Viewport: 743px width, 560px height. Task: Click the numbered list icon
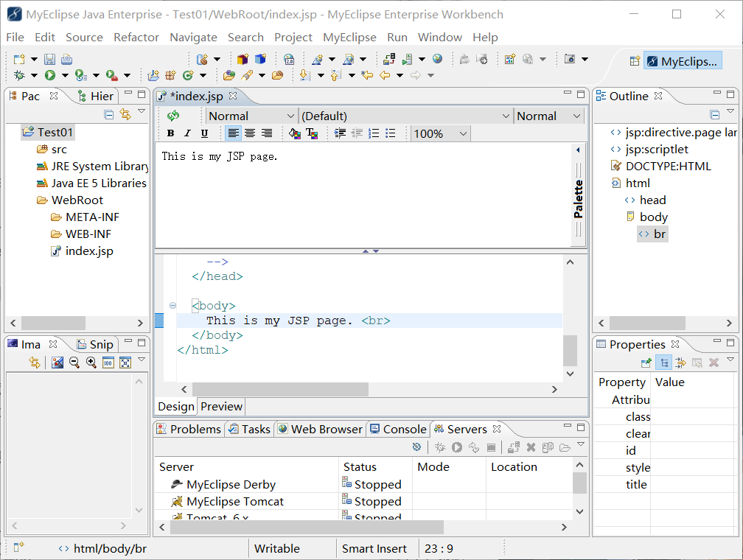click(x=374, y=133)
